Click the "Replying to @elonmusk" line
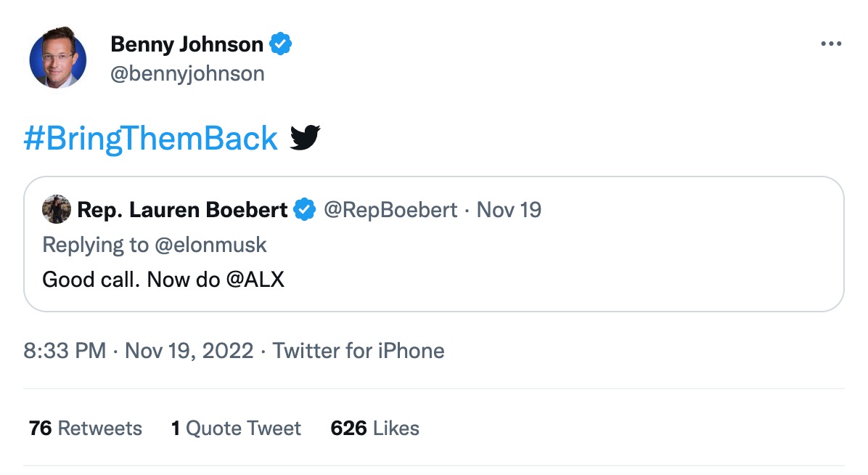 coord(155,245)
